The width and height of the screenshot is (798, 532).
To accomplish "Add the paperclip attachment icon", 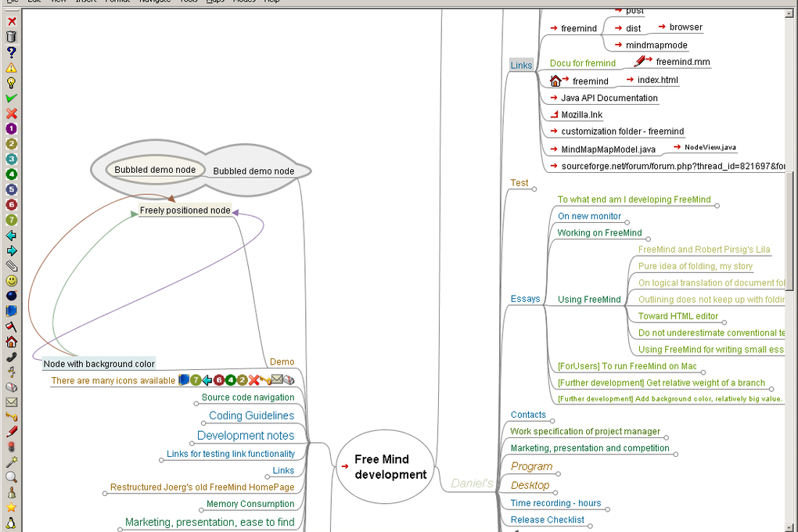I will tap(11, 266).
